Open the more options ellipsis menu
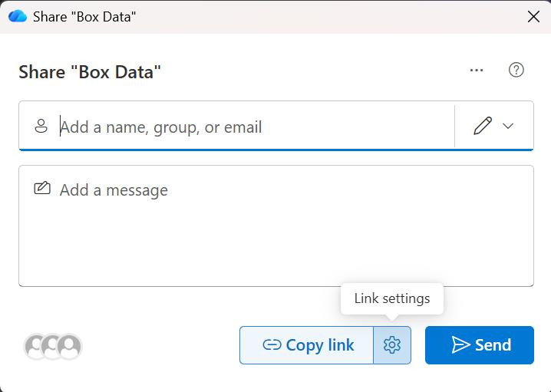This screenshot has height=392, width=551. [476, 71]
